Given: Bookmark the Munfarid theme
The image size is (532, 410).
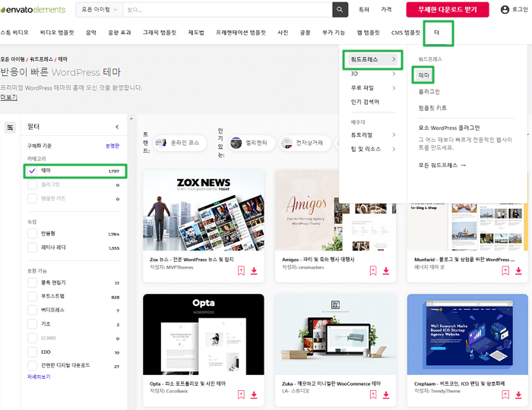Looking at the screenshot, I should click(505, 271).
